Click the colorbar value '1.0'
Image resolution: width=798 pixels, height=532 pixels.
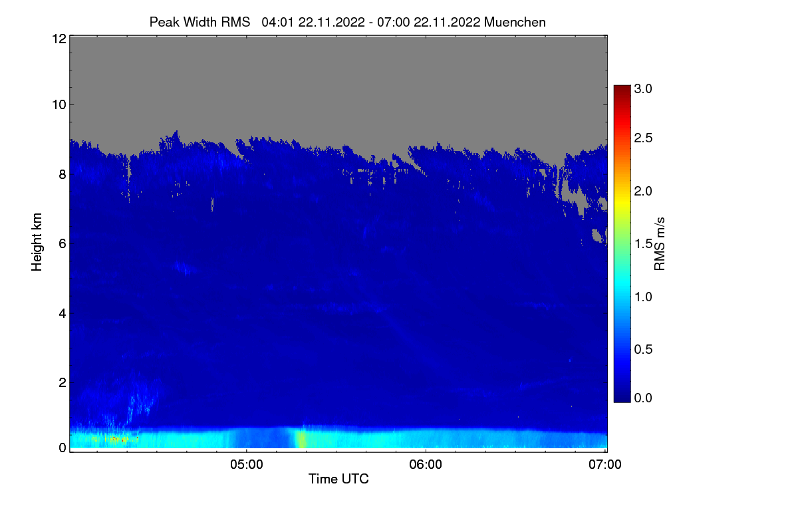point(644,296)
